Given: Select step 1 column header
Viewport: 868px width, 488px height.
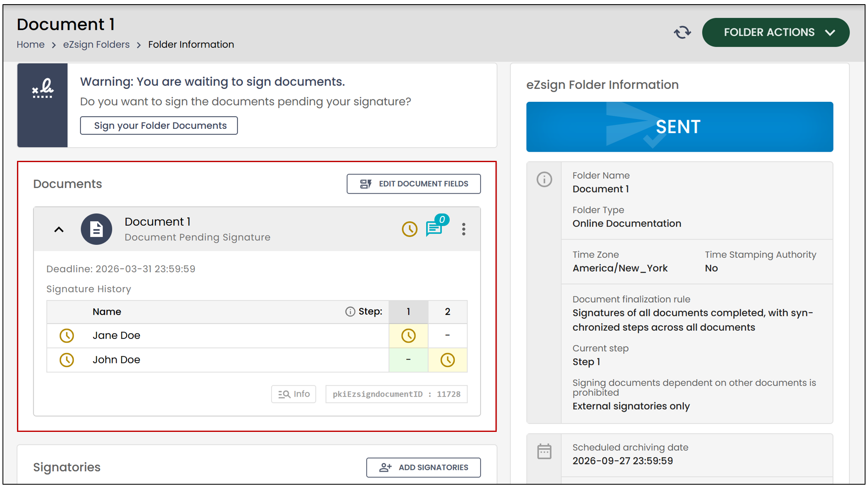Looking at the screenshot, I should pos(408,312).
